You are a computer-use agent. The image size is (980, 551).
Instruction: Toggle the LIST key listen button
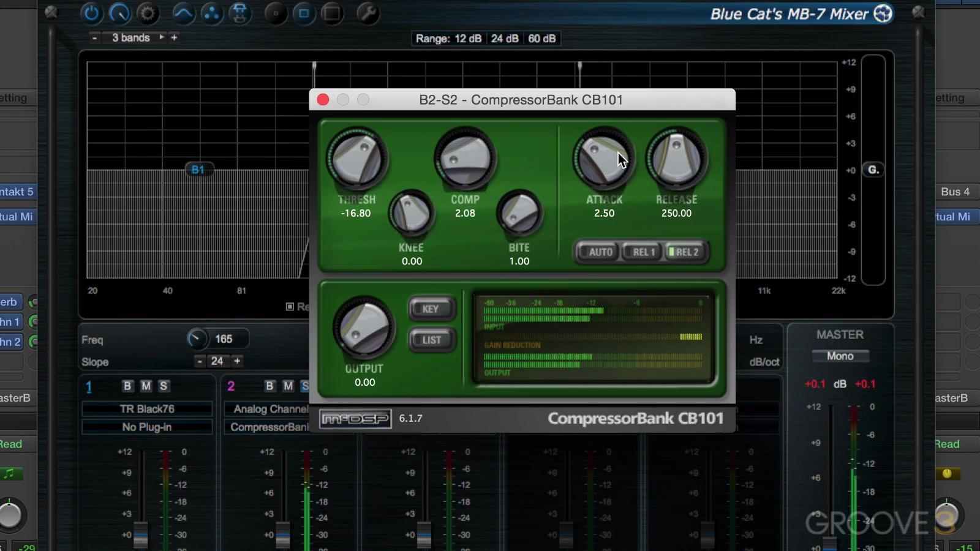click(431, 340)
